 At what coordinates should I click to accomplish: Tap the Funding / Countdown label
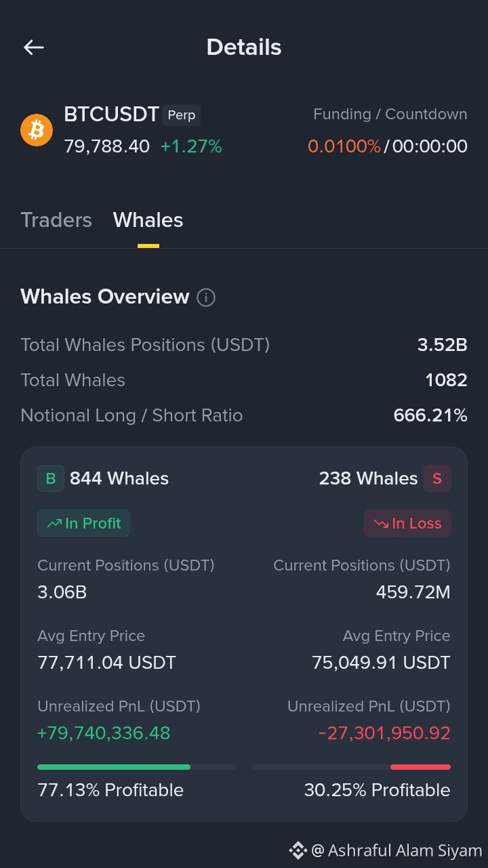(x=390, y=115)
